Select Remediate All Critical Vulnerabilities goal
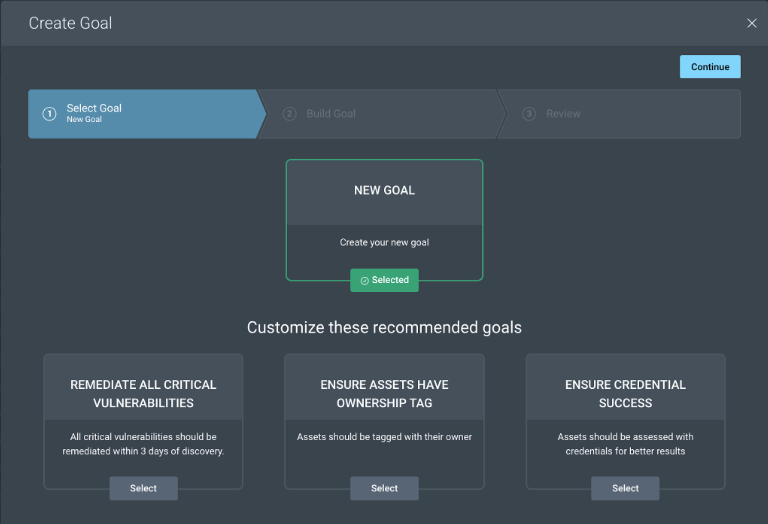This screenshot has height=524, width=768. pos(144,488)
